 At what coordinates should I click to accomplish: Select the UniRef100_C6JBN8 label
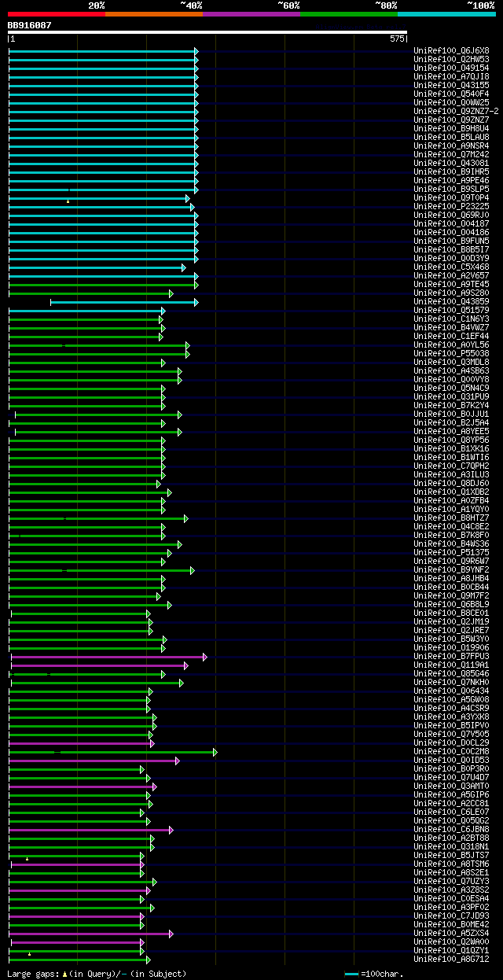point(451,829)
